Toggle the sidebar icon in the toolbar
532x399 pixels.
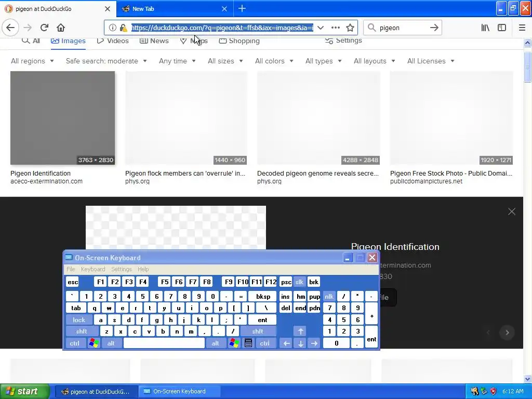502,28
